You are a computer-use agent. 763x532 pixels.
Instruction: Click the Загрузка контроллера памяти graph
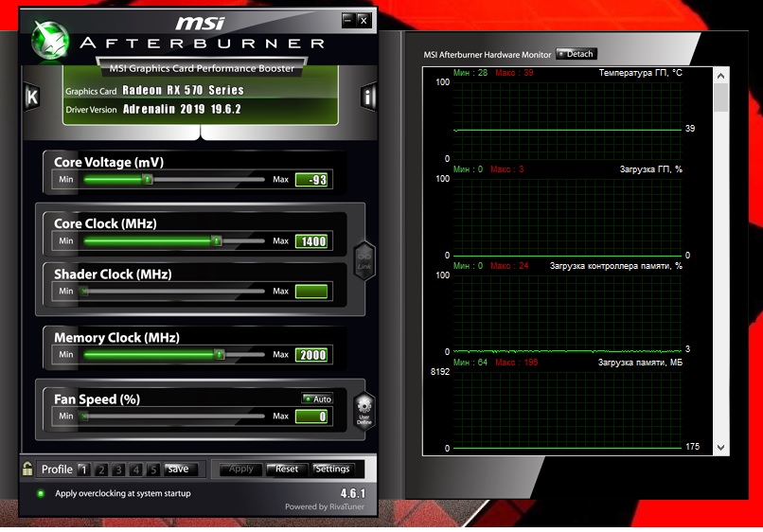tap(567, 313)
